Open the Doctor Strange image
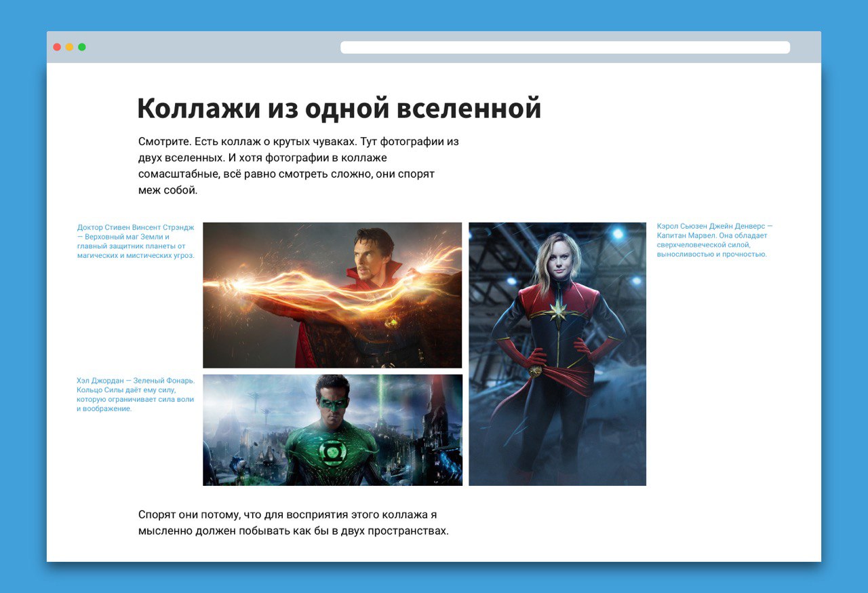Viewport: 868px width, 593px height. [x=332, y=295]
